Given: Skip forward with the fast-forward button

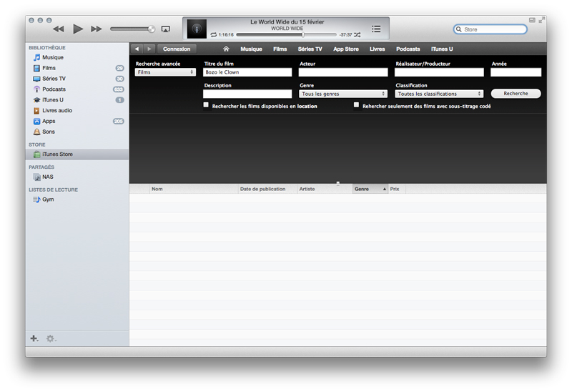Looking at the screenshot, I should pos(97,29).
